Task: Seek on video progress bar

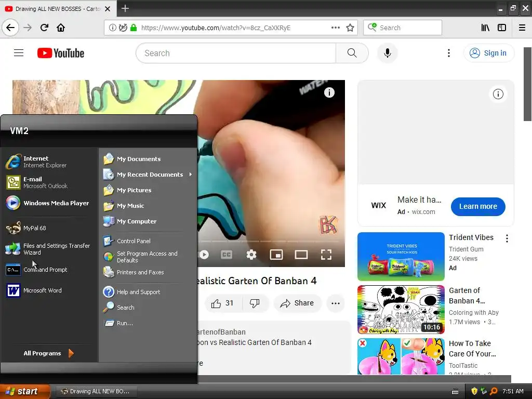Action: click(x=269, y=241)
